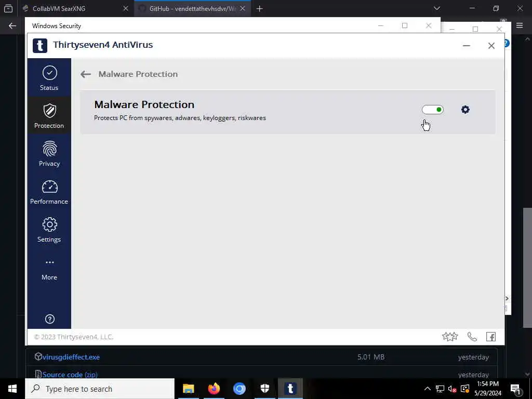Open the Performance gauge section
Image resolution: width=532 pixels, height=399 pixels.
[x=49, y=192]
